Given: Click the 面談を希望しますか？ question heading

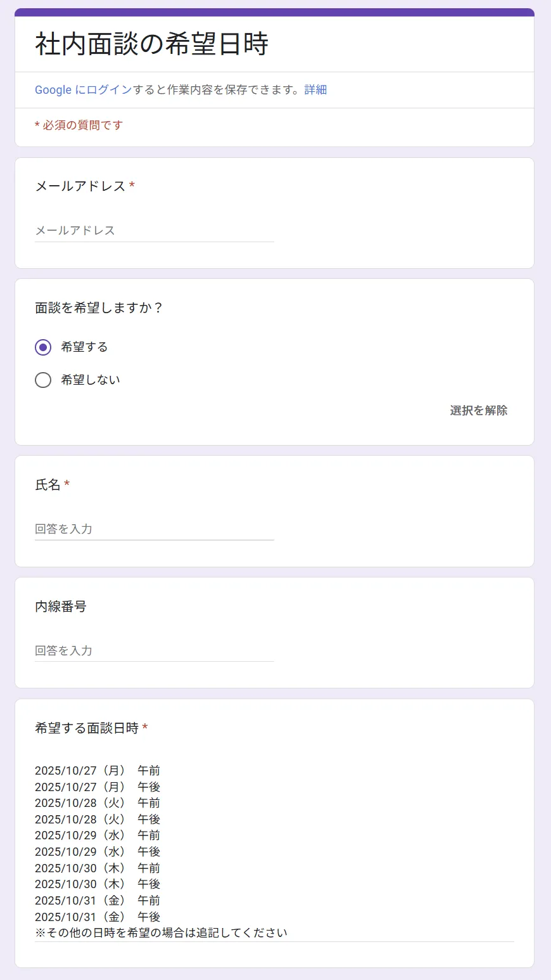Looking at the screenshot, I should click(x=99, y=308).
